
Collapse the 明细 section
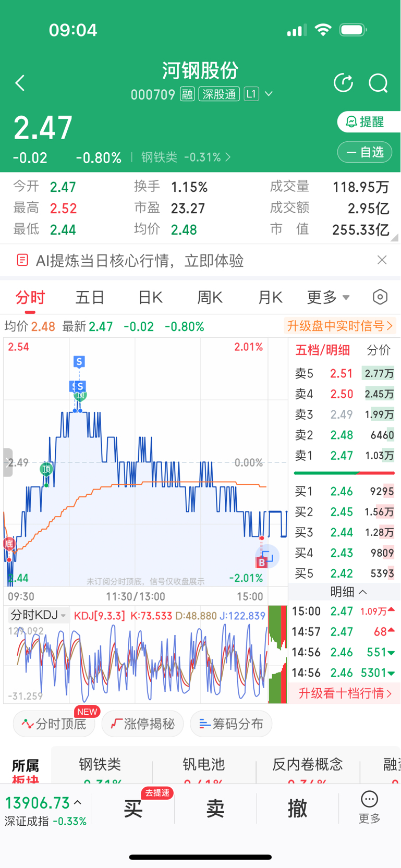348,592
